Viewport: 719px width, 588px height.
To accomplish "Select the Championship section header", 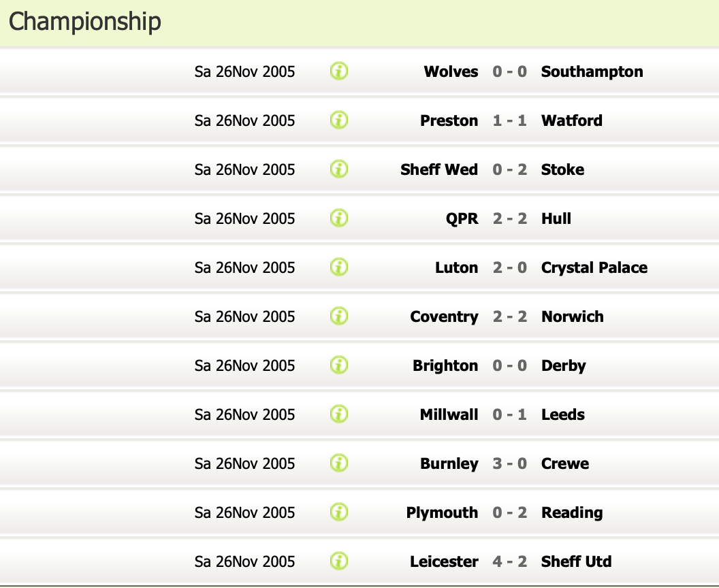I will tap(85, 22).
